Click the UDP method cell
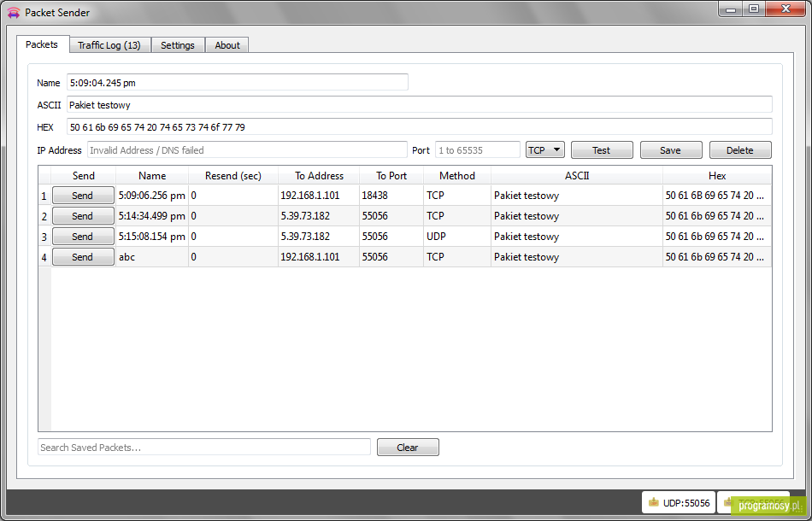 click(457, 237)
